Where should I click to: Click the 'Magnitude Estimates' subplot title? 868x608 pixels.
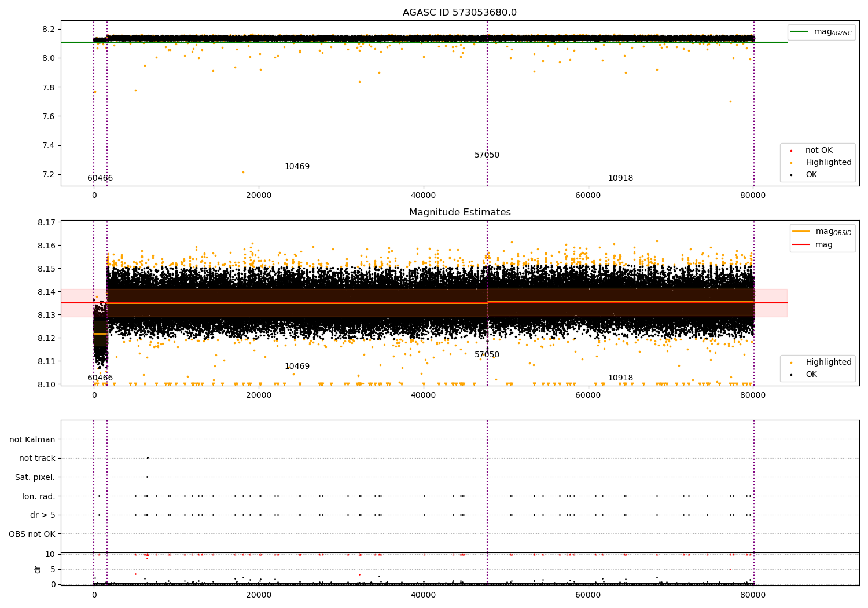[x=459, y=213]
